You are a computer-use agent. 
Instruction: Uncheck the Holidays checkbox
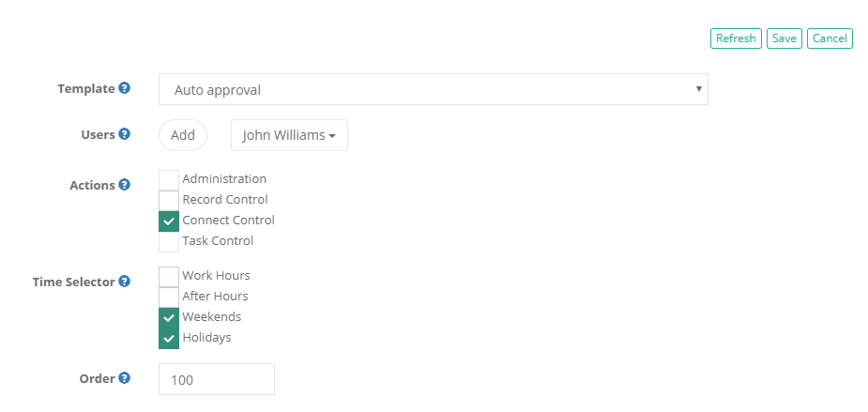tap(169, 338)
